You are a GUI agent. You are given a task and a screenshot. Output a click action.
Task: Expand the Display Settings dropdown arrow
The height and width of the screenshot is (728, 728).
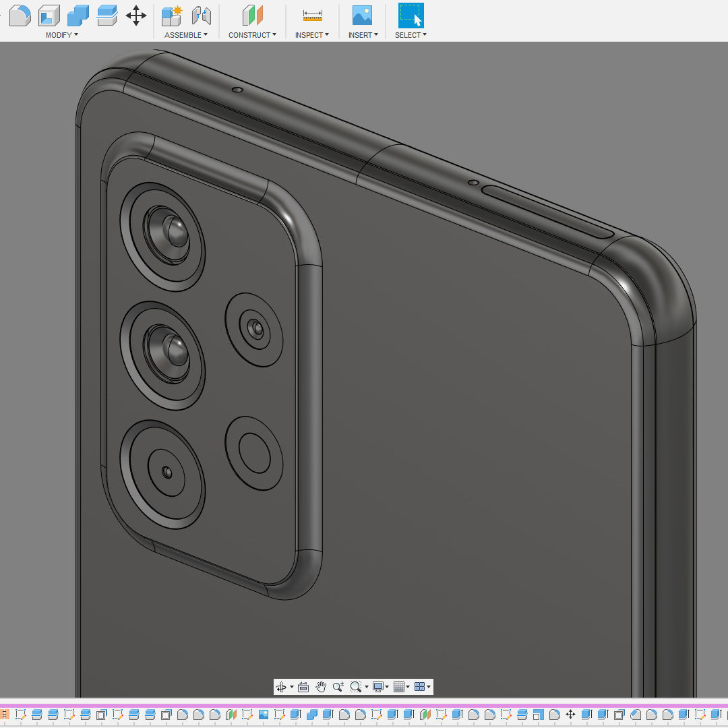point(387,687)
